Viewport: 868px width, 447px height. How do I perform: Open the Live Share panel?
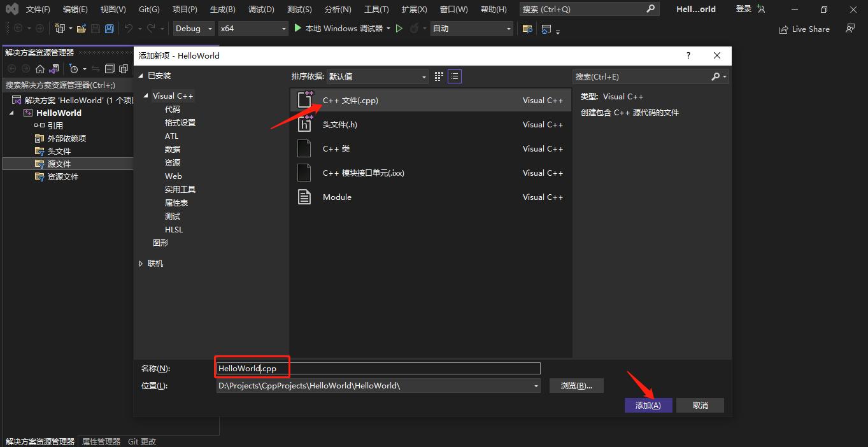tap(804, 29)
